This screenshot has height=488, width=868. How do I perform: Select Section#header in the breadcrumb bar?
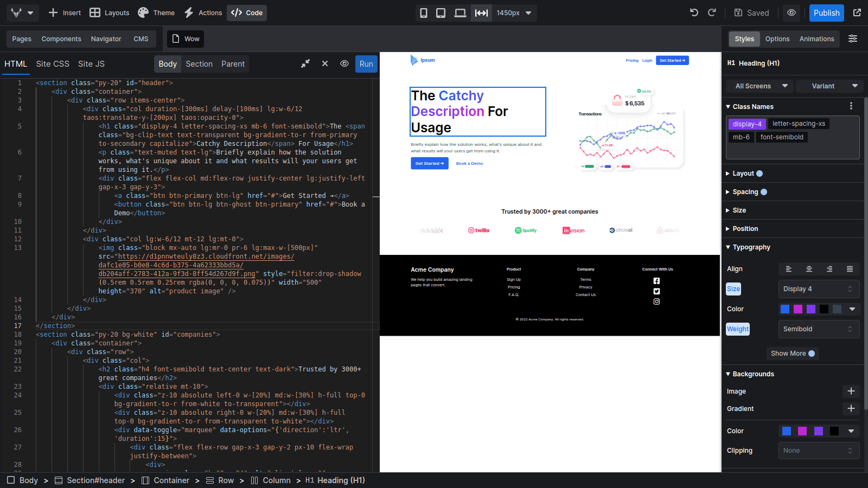tap(96, 480)
